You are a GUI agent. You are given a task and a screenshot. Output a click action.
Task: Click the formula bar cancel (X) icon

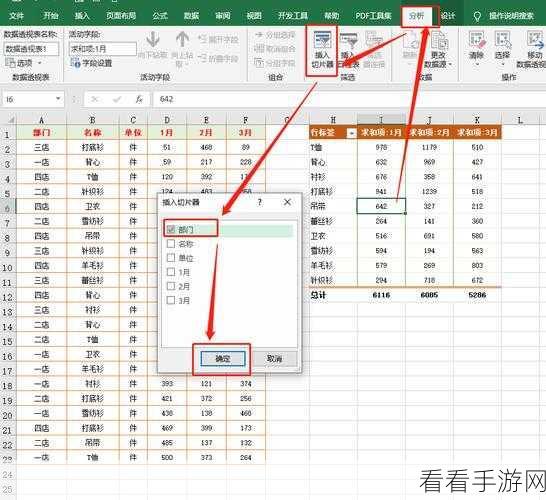pyautogui.click(x=94, y=100)
